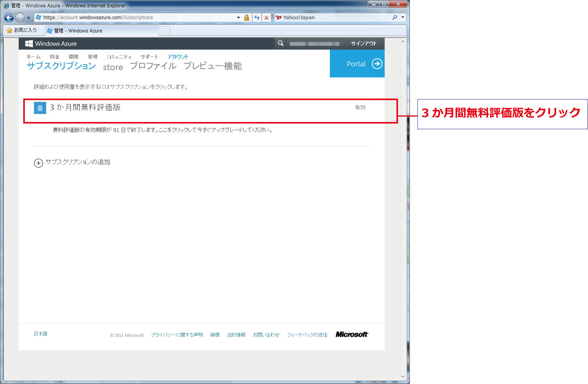Screen dimensions: 588x384
Task: Click the blue subscription gift icon
Action: click(x=40, y=108)
